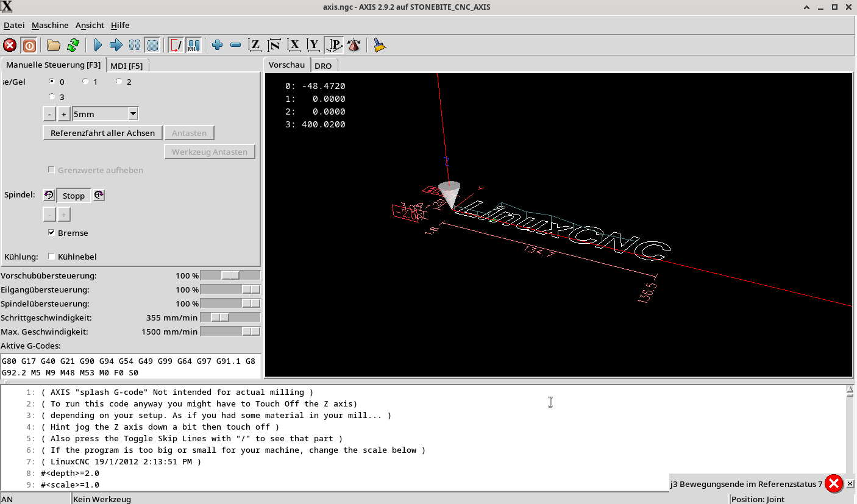Switch to MDI [F5] tab
This screenshot has width=857, height=504.
coord(127,66)
